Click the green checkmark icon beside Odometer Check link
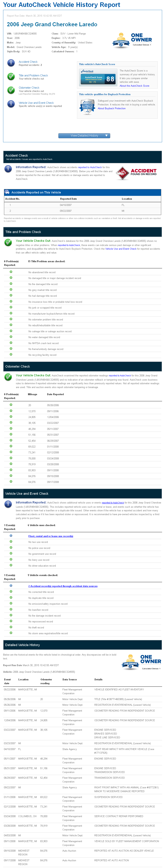Image resolution: width=165 pixels, height=868 pixels. pos(11,90)
